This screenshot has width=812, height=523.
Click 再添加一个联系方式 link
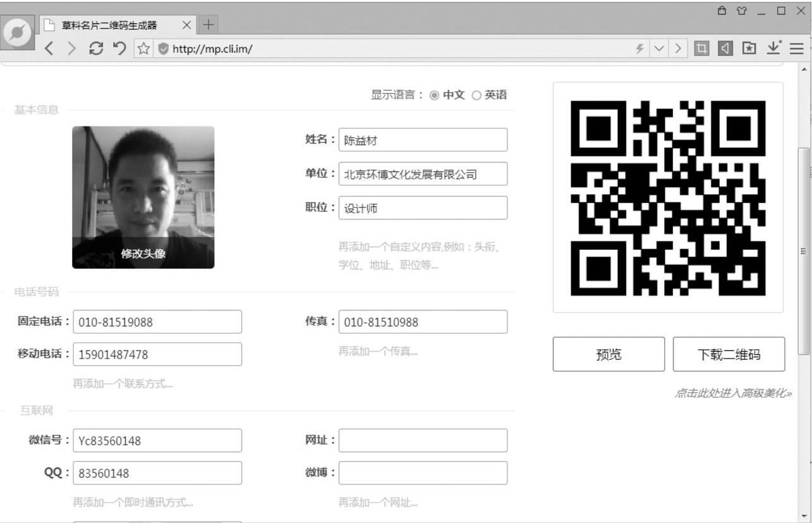(123, 384)
